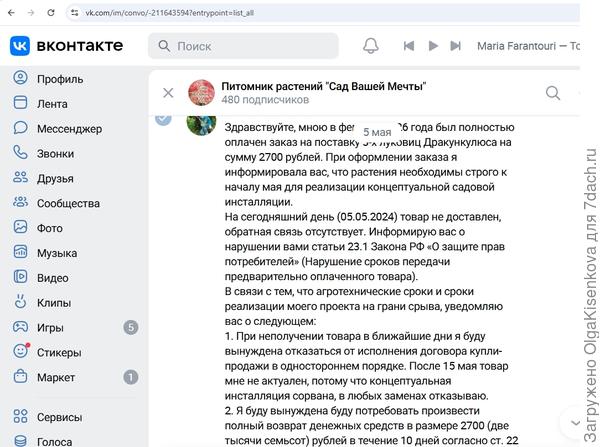Open the Клипы icon

pyautogui.click(x=20, y=302)
